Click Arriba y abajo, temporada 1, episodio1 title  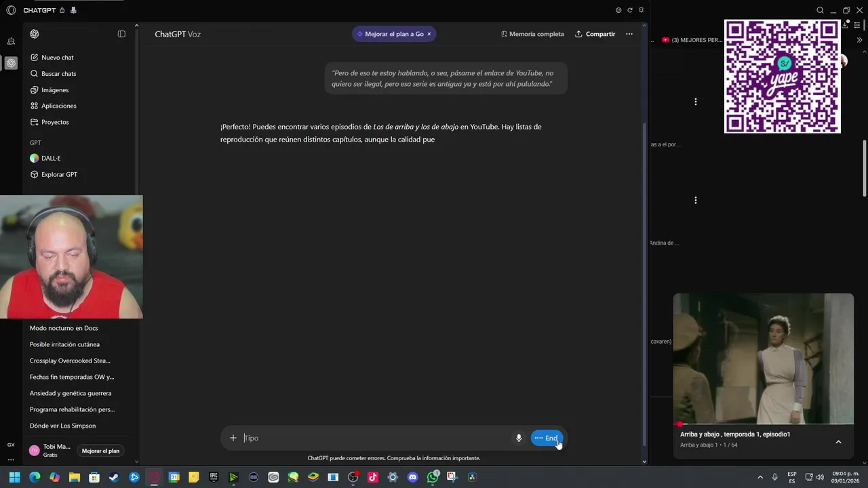click(x=735, y=434)
